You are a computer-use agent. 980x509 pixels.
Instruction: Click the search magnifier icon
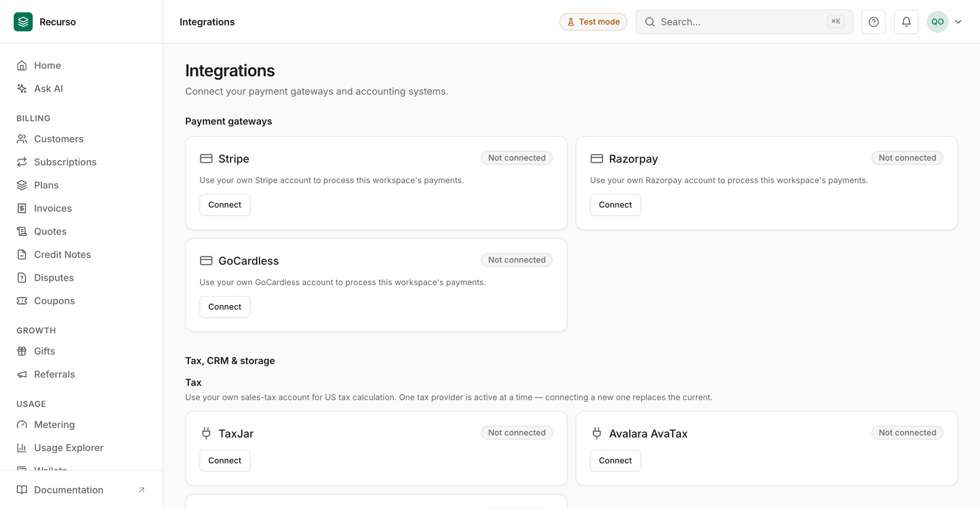click(650, 22)
